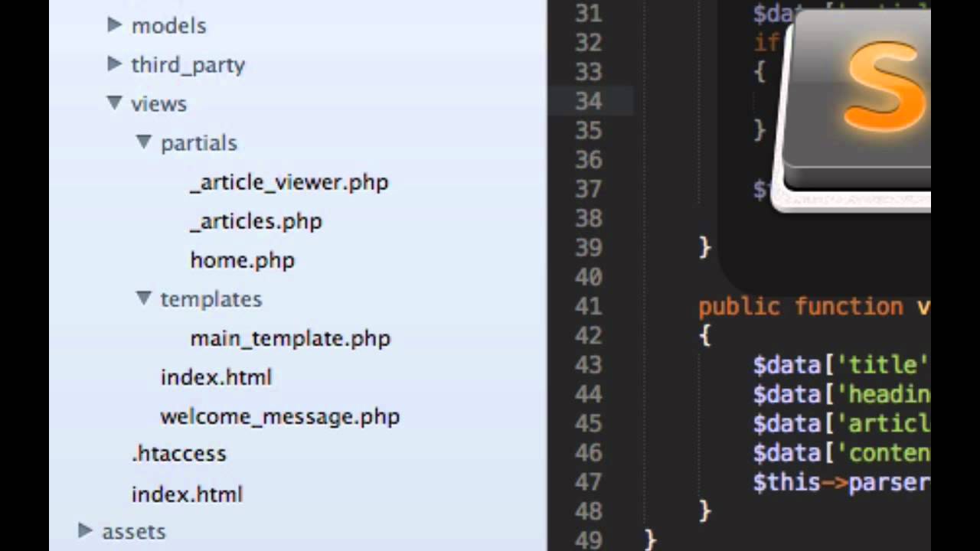This screenshot has height=551, width=980.
Task: Click line number 31 in gutter
Action: [x=588, y=13]
